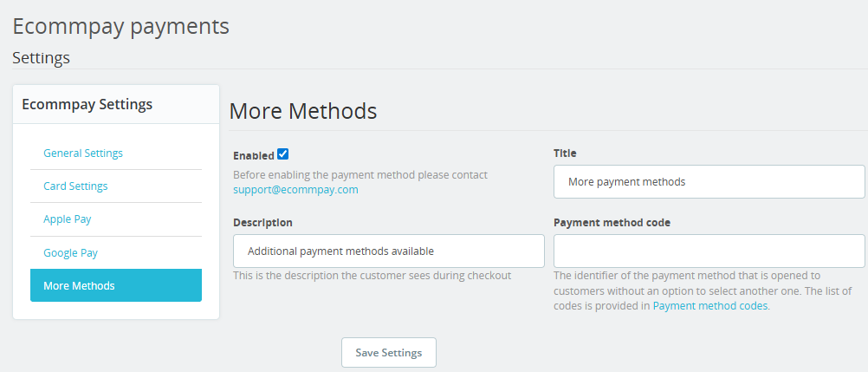868x372 pixels.
Task: Click the 'More Methods' page heading
Action: [x=303, y=111]
